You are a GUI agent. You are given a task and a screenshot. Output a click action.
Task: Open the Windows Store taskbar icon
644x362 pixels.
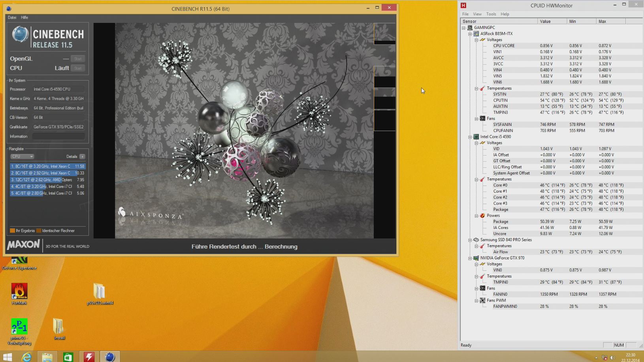click(x=68, y=357)
